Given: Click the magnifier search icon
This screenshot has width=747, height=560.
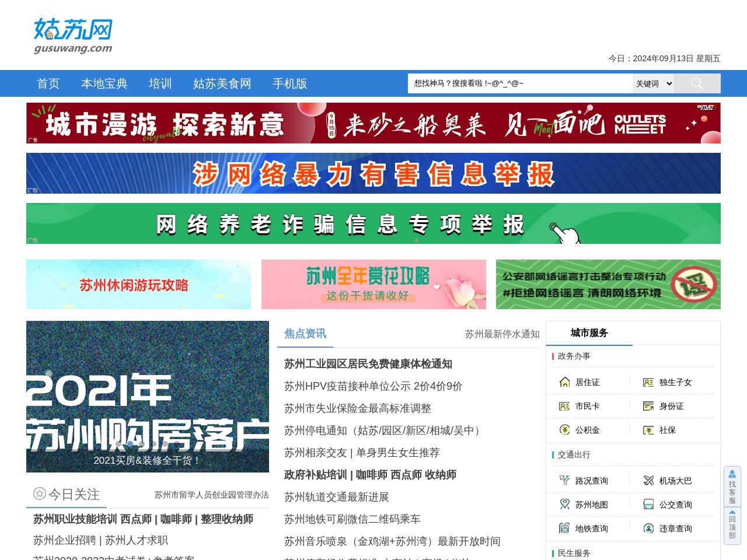Looking at the screenshot, I should click(x=697, y=83).
